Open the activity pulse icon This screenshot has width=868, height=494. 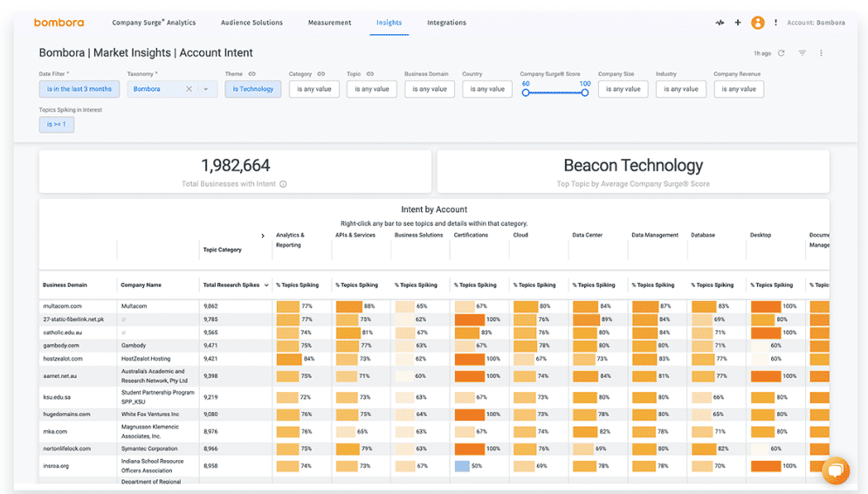tap(720, 23)
